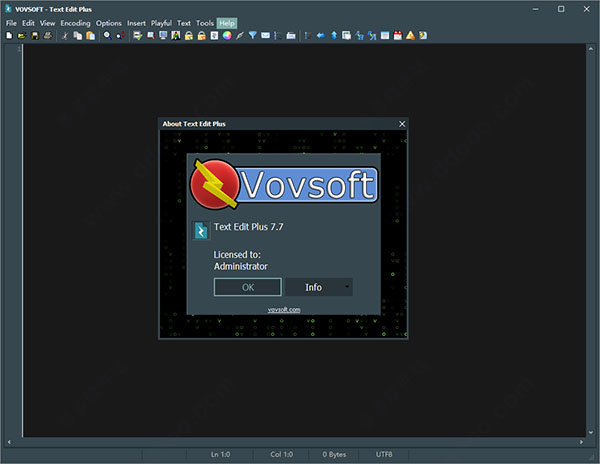Click the Text Edit Plus app icon in About dialog
The height and width of the screenshot is (464, 600).
201,231
